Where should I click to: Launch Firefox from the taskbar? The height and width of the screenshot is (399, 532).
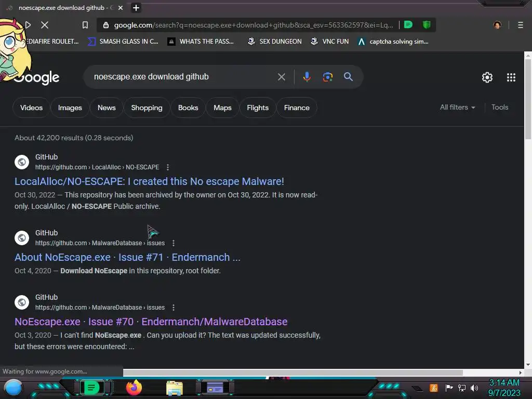[134, 388]
